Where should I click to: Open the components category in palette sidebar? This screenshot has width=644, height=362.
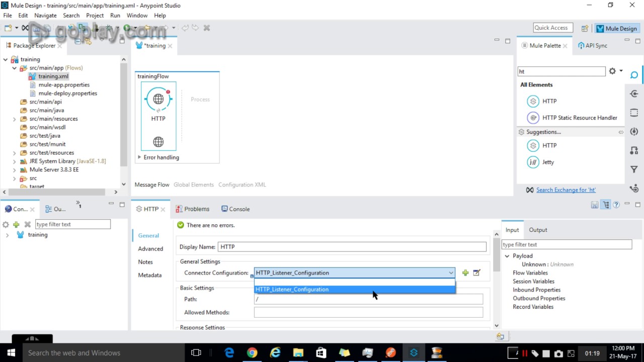click(634, 132)
